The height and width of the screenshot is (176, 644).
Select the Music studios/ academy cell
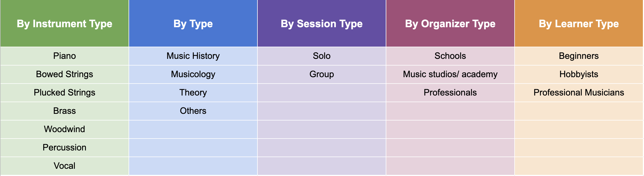(450, 74)
